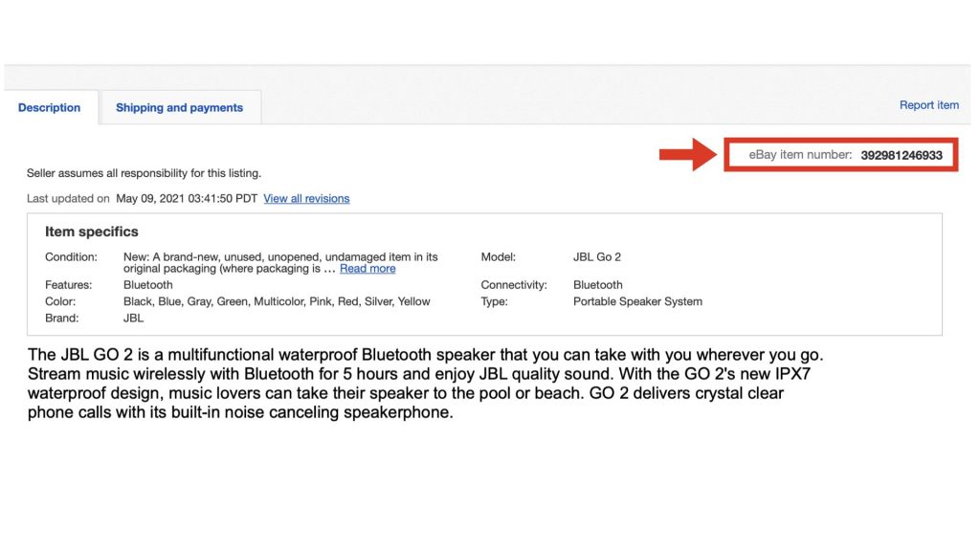Click the Type label
The image size is (980, 551).
pos(495,301)
